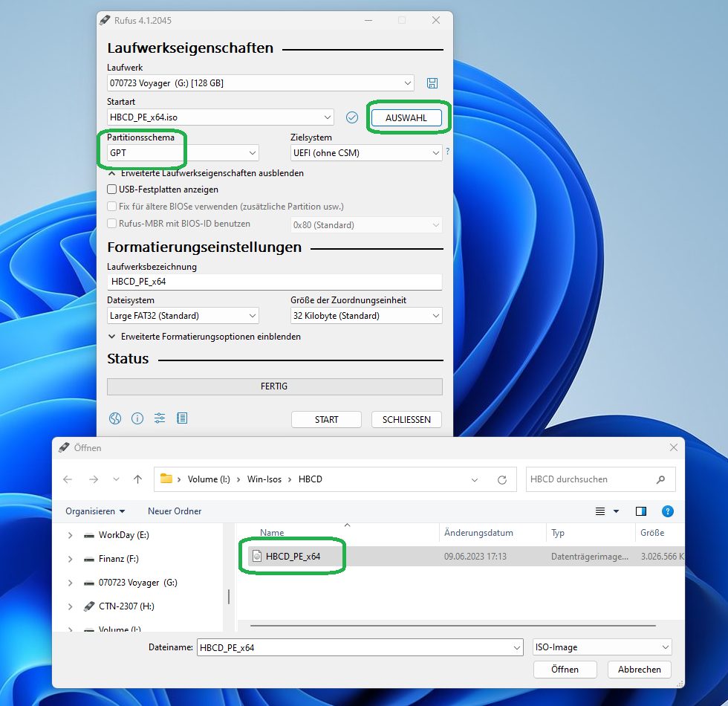
Task: Close the Öffnen dialog
Action: pos(674,447)
